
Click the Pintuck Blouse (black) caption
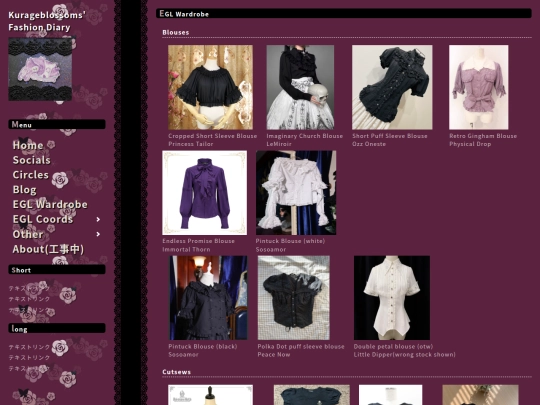coord(203,346)
